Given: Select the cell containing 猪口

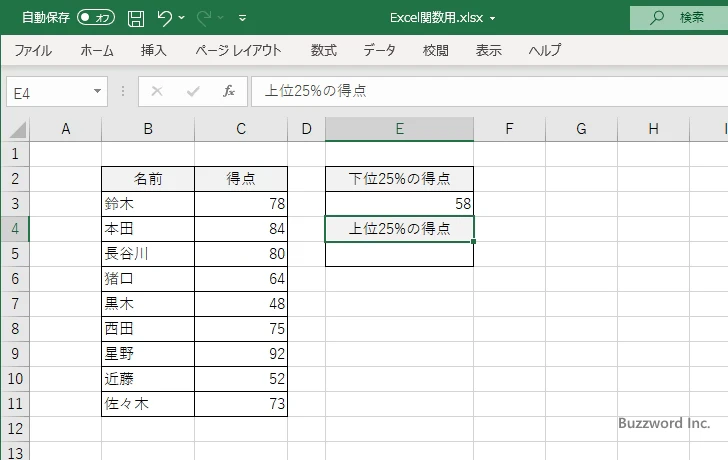Looking at the screenshot, I should [x=148, y=279].
